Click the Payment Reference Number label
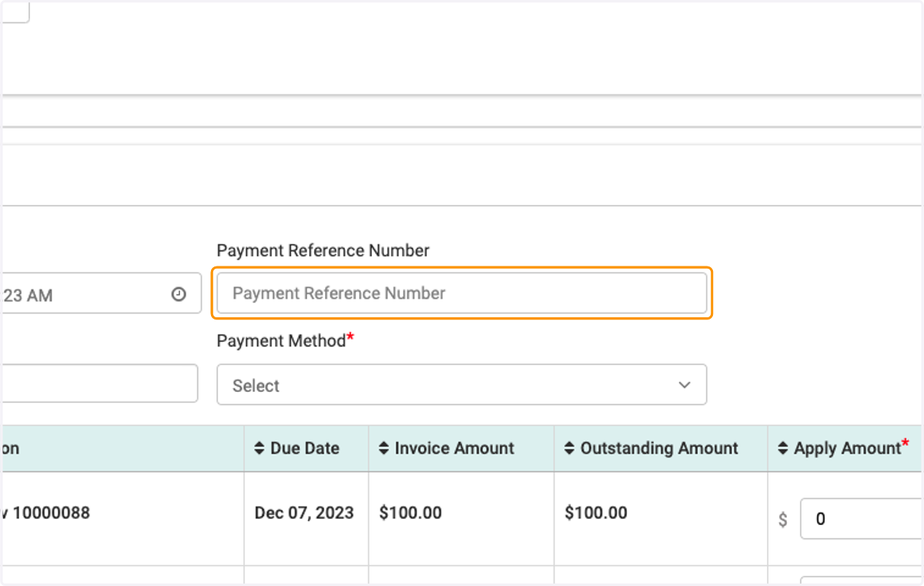Viewport: 924px width, 586px height. [x=323, y=251]
